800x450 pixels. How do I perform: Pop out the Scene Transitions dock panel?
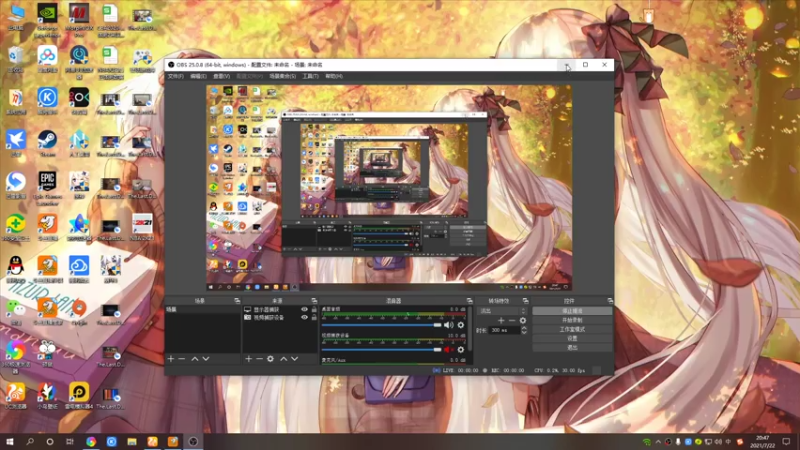[x=525, y=301]
